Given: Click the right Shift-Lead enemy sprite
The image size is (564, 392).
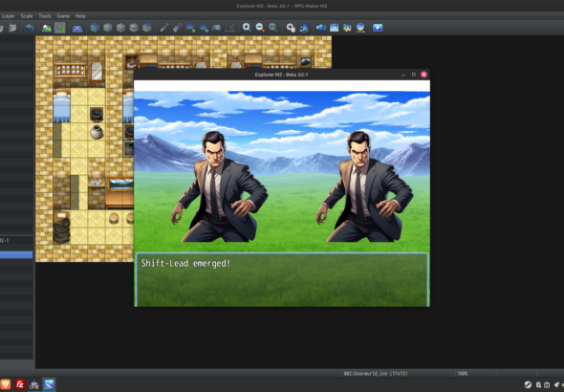Looking at the screenshot, I should (x=365, y=187).
